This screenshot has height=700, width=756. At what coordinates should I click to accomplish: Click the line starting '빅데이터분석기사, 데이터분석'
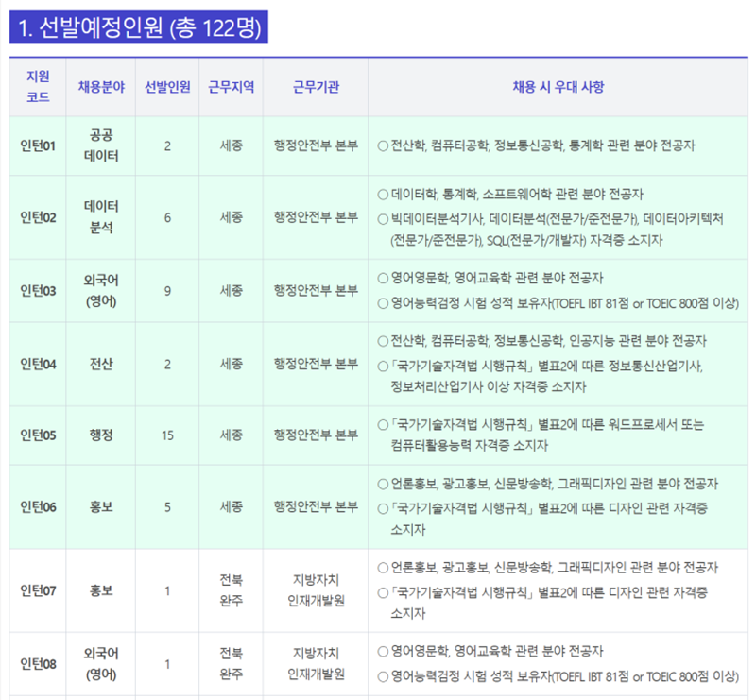(551, 230)
